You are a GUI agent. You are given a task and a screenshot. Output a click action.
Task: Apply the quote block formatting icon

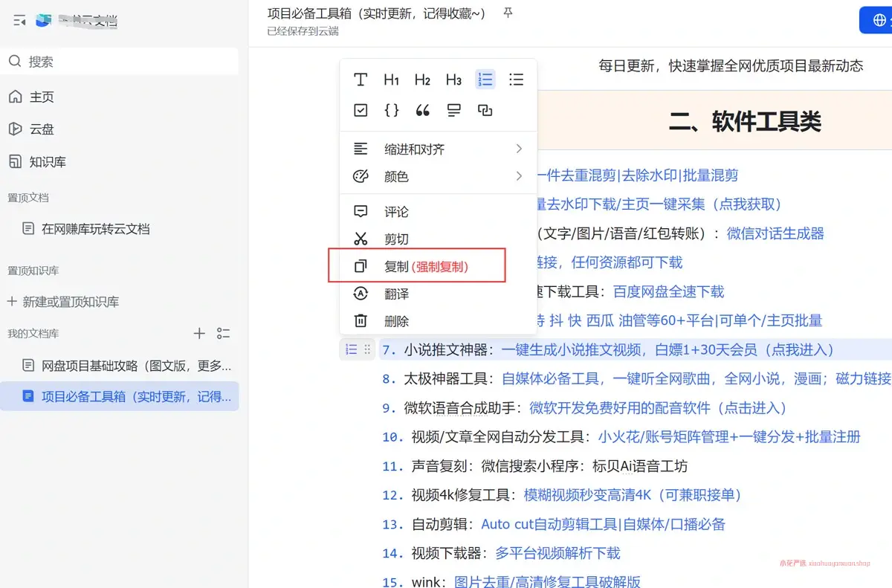pyautogui.click(x=422, y=109)
